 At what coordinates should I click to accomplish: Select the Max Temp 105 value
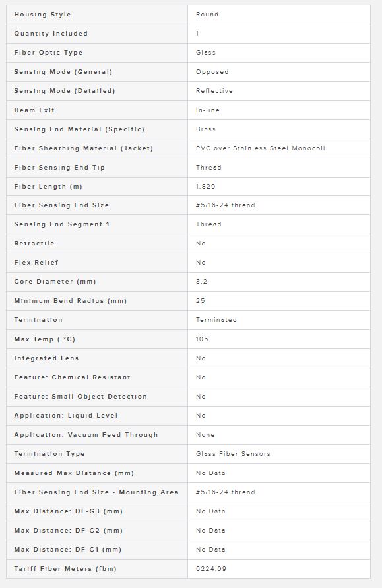pos(202,339)
